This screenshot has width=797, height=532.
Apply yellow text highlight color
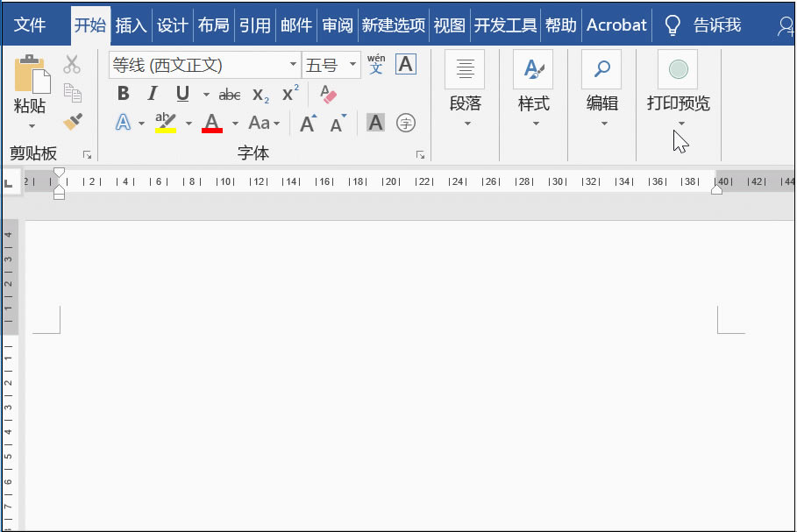point(166,123)
